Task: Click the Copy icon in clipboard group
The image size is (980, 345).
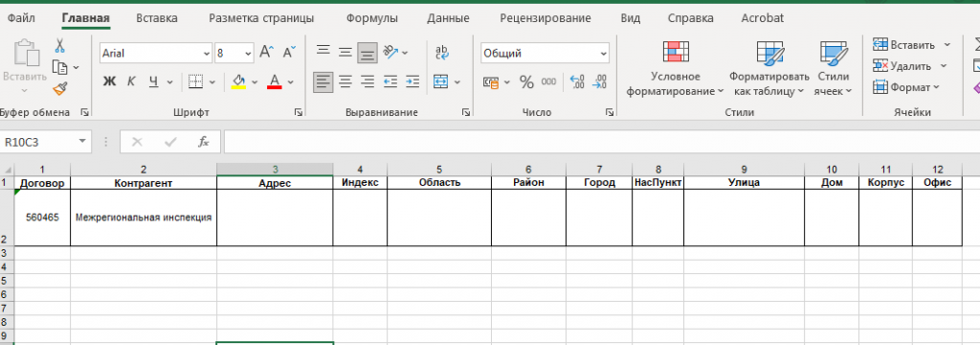Action: pos(60,66)
